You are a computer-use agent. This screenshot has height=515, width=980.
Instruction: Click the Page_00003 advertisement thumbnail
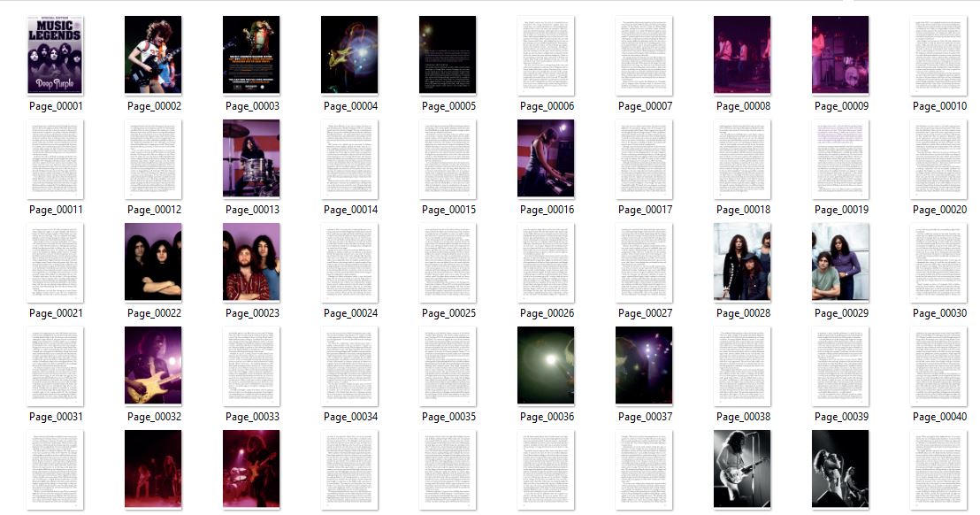[251, 55]
